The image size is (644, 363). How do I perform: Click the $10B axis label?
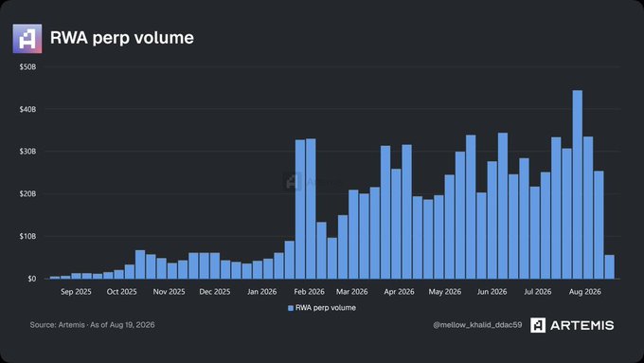(x=27, y=236)
